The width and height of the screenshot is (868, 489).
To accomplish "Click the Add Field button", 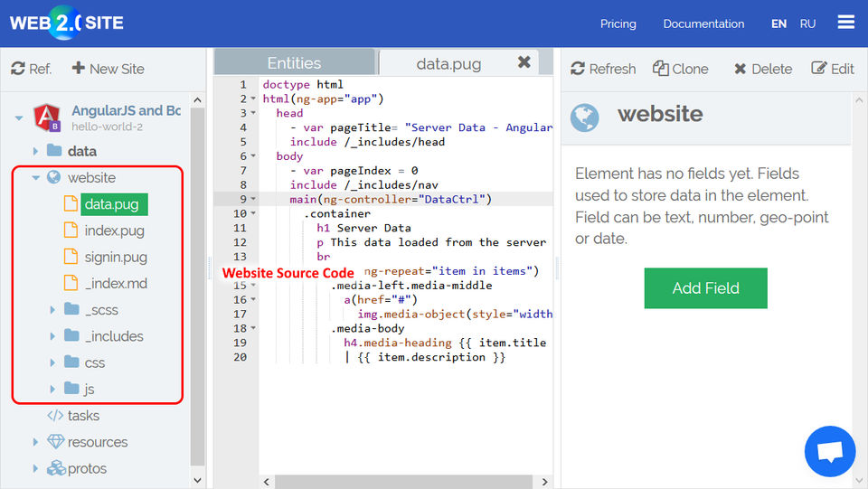I will tap(706, 288).
